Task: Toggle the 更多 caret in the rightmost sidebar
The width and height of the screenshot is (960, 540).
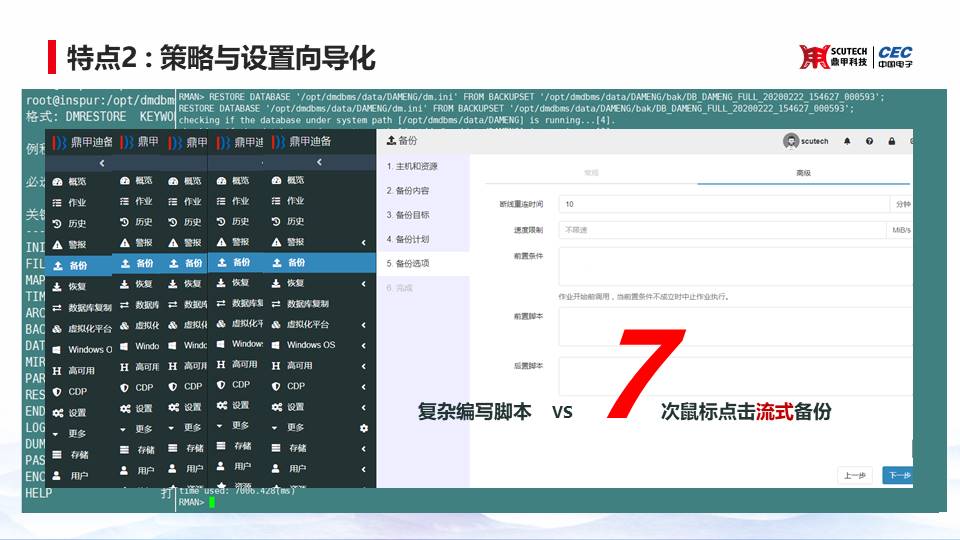Action: [275, 428]
